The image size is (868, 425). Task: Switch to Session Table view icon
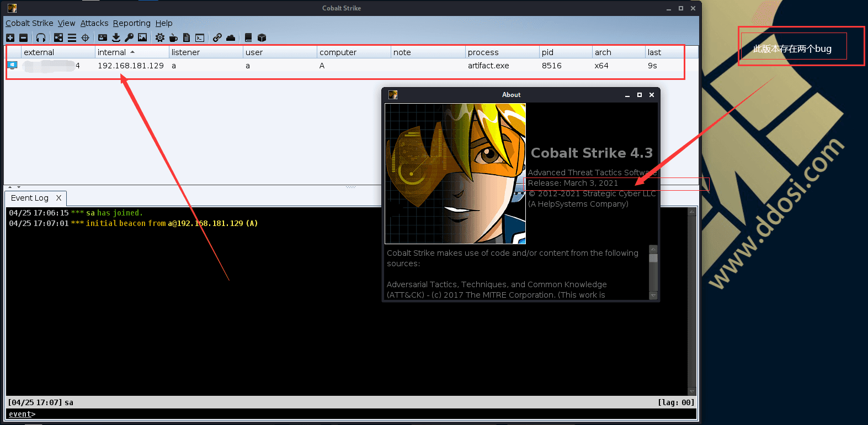72,37
